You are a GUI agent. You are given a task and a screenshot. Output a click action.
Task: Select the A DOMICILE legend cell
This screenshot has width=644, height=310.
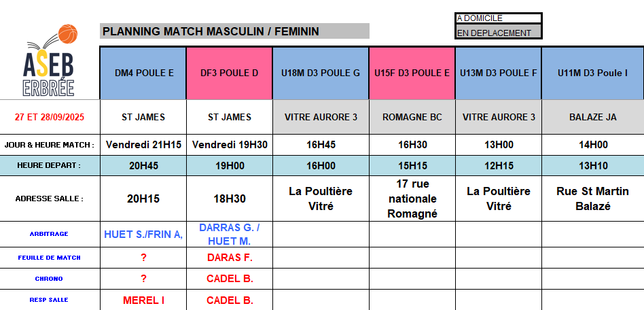(498, 18)
